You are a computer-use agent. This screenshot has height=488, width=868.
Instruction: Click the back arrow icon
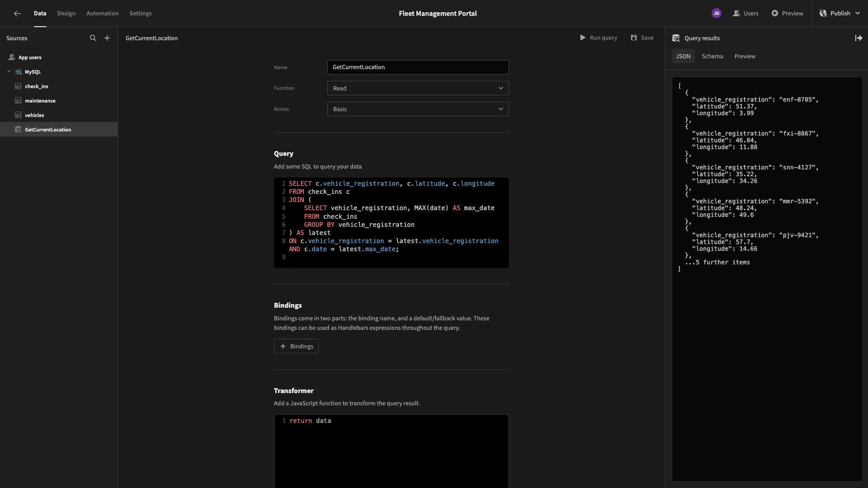(17, 14)
